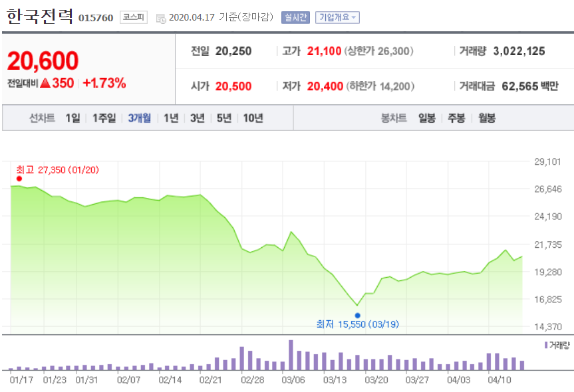Click the lower limit 하한가 14,200 text
Image resolution: width=574 pixels, height=392 pixels.
[380, 86]
